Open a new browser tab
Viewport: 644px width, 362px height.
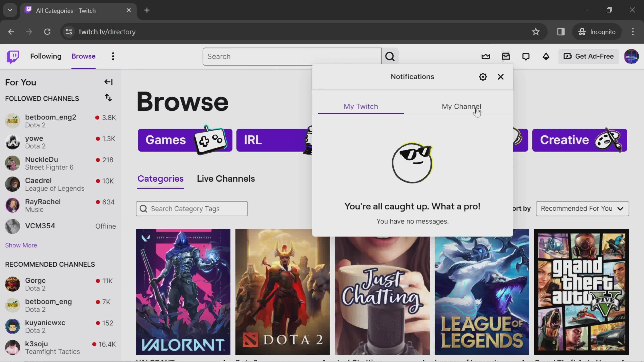click(147, 10)
